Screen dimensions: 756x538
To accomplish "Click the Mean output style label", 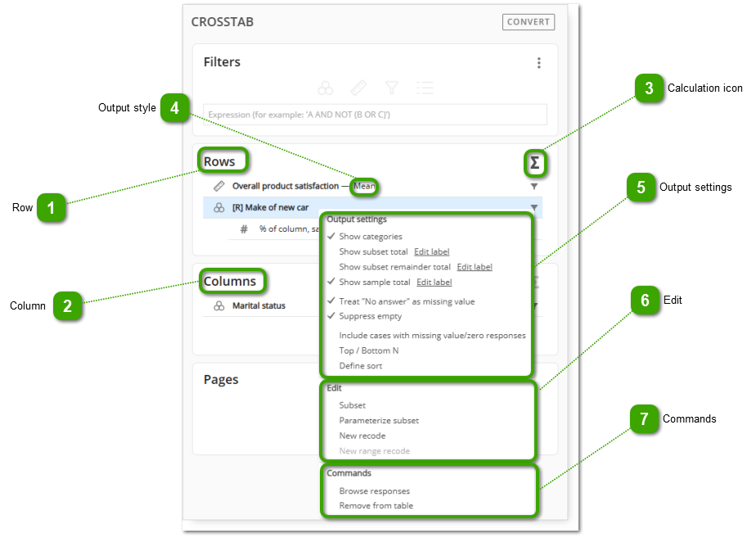I will click(x=364, y=186).
